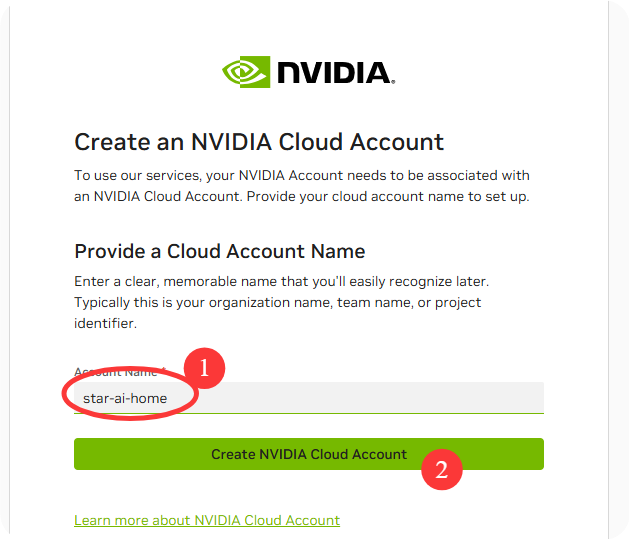The width and height of the screenshot is (629, 539).
Task: Click the 'Enter a clear, memorable name' helper text
Action: 281,281
